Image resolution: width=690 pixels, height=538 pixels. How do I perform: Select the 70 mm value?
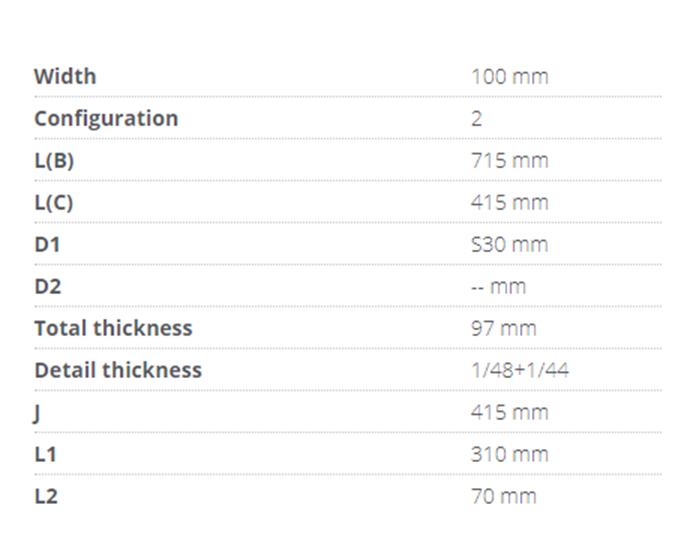point(503,496)
